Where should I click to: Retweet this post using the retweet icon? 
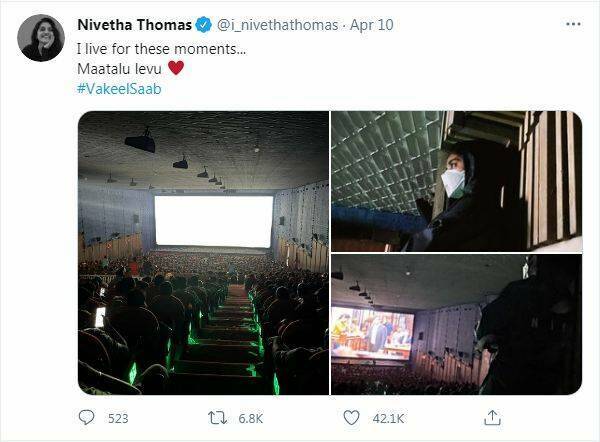coord(217,418)
